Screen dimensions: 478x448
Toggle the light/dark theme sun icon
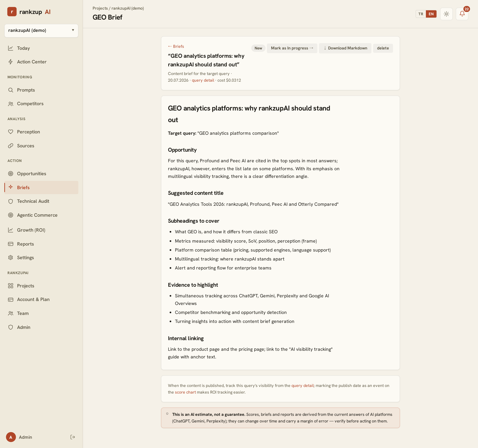(x=446, y=14)
